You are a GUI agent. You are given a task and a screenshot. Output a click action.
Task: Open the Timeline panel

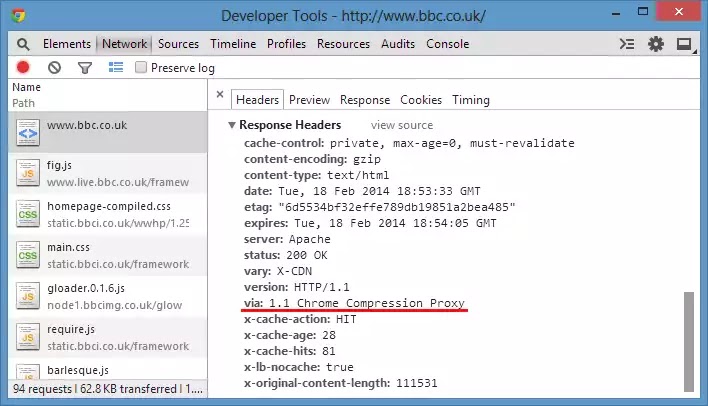pos(233,44)
